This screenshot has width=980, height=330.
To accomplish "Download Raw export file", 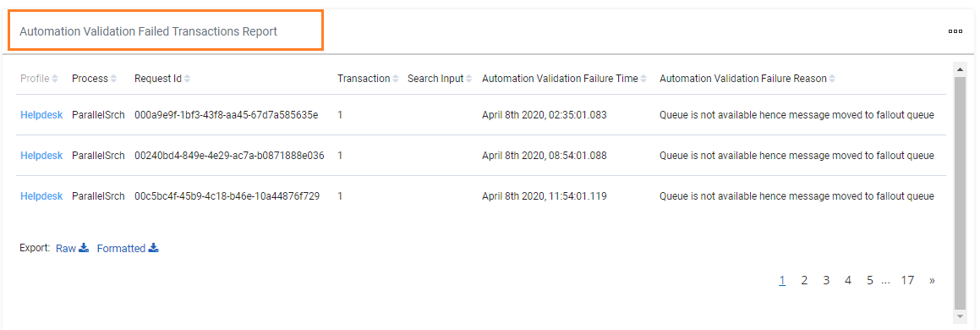I will [x=73, y=248].
